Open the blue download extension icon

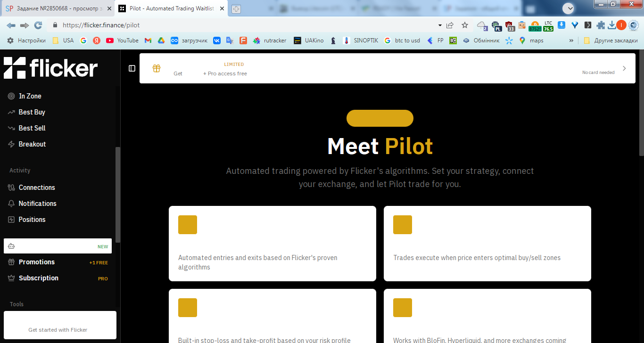tap(561, 25)
